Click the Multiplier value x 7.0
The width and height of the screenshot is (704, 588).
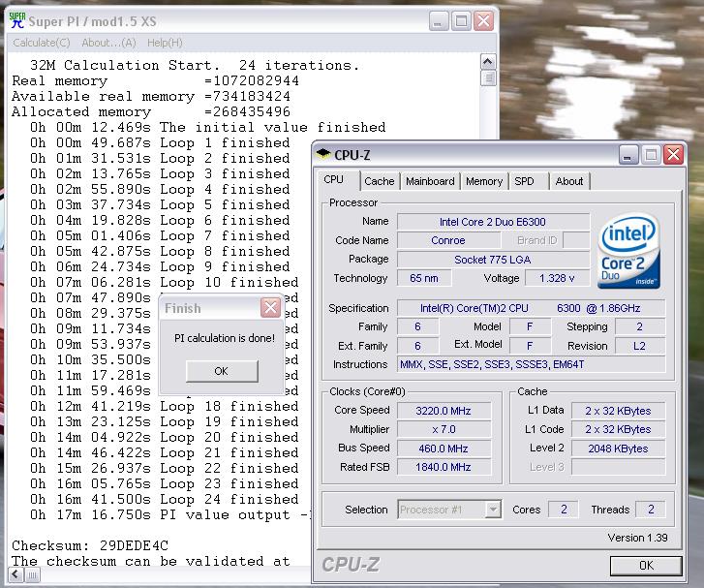(444, 429)
